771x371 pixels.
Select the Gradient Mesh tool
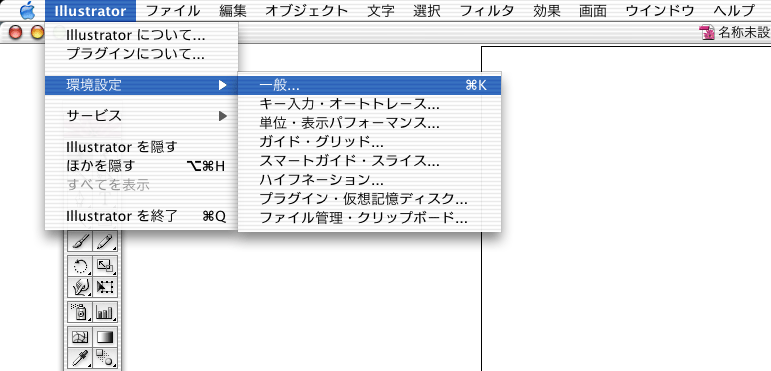coord(80,337)
